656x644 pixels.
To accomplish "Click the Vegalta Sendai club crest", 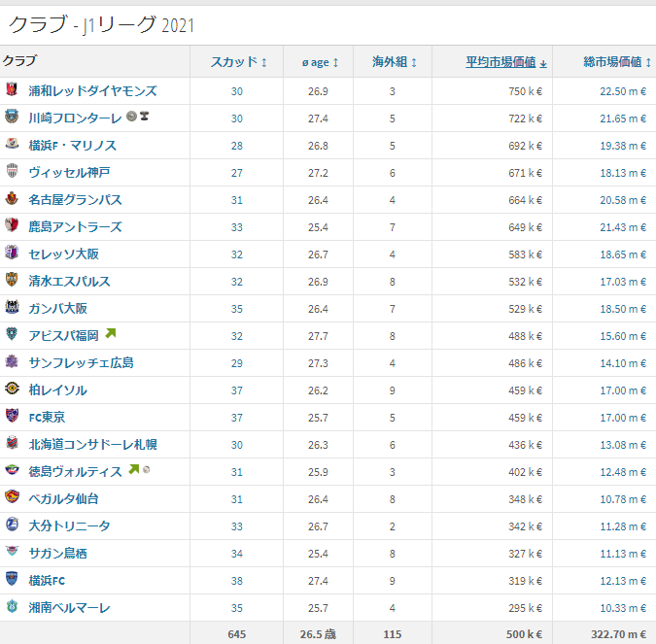I will point(12,499).
